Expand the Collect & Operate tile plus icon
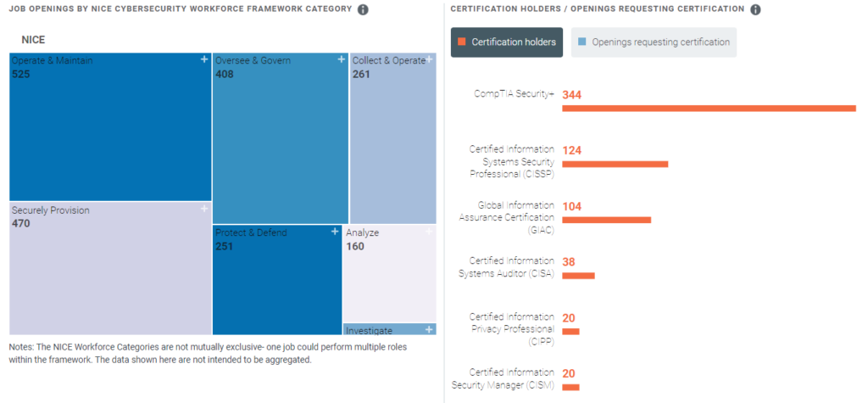 click(430, 60)
